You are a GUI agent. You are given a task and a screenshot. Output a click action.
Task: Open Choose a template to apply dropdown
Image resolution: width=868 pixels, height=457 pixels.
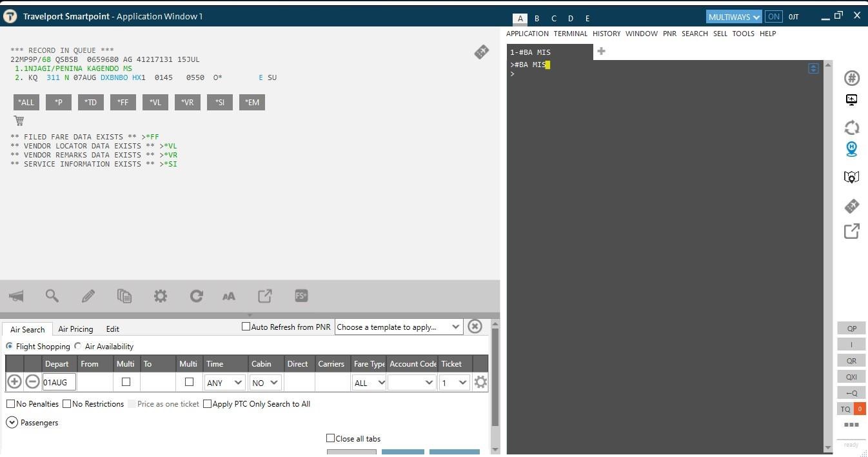pos(399,327)
